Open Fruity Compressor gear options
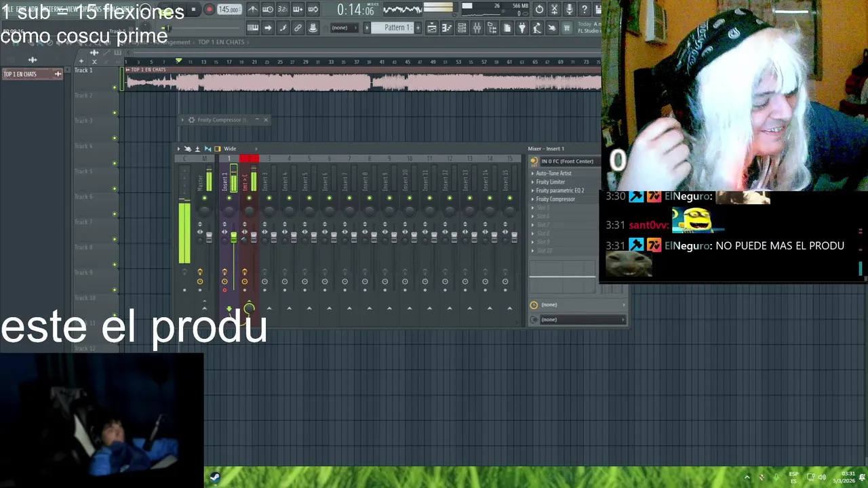Screen dimensions: 868x488 coord(191,120)
